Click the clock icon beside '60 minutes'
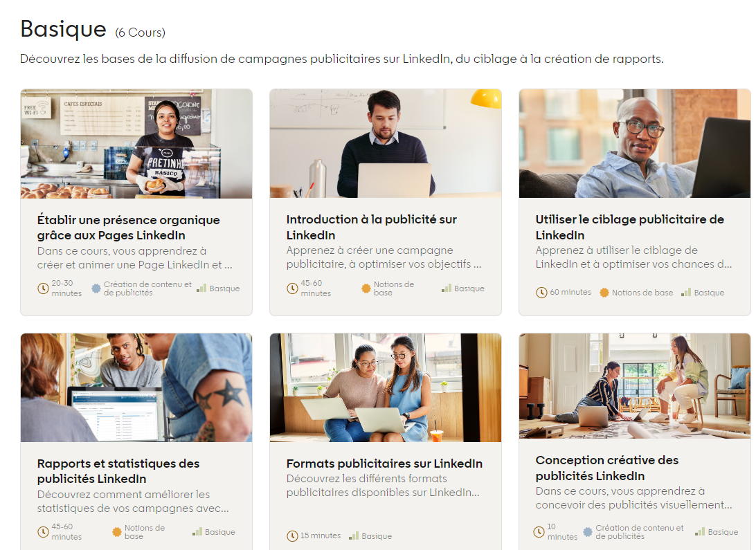The height and width of the screenshot is (550, 756). (x=541, y=293)
